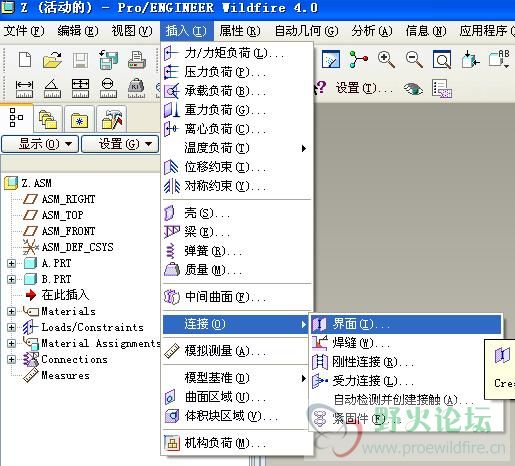
Task: Choose 质量(M) menu entry
Action: point(237,270)
